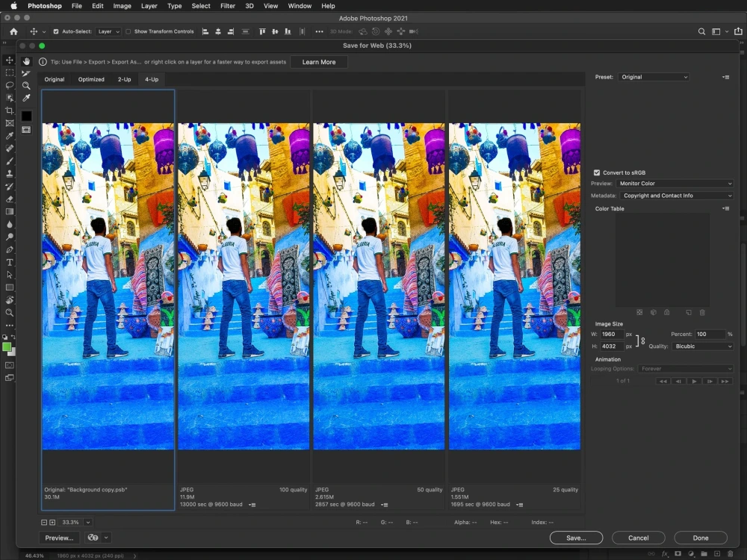Select the JPEG 25 quality preview pane

[515, 300]
